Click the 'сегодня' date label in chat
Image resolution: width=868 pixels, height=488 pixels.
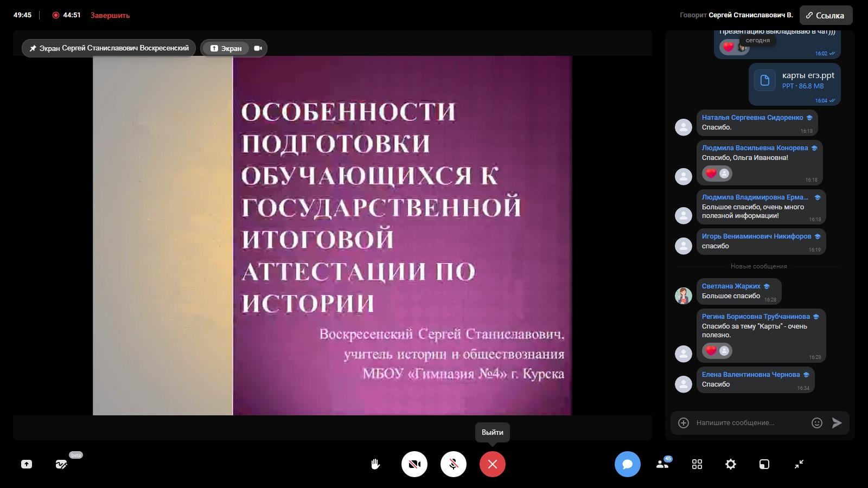[x=758, y=40]
